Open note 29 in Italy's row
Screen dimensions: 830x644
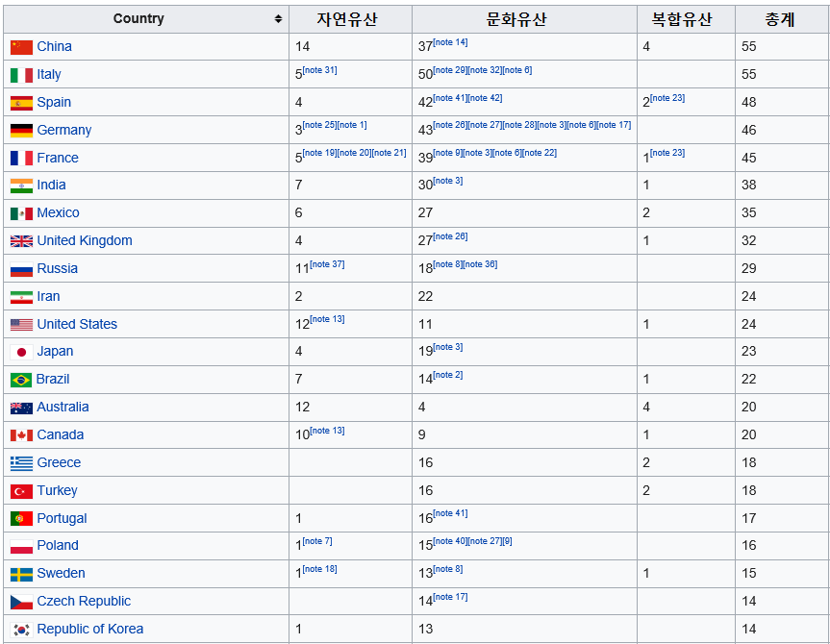click(450, 70)
